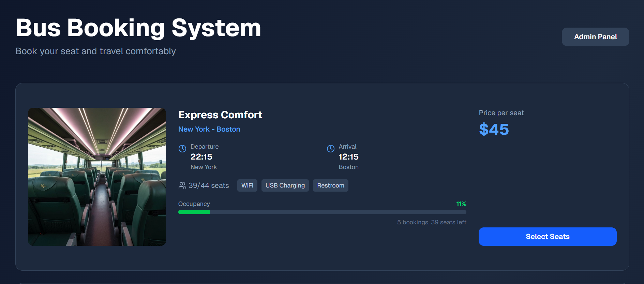Viewport: 644px width, 284px height.
Task: Click the 11% occupancy percentage
Action: (461, 204)
